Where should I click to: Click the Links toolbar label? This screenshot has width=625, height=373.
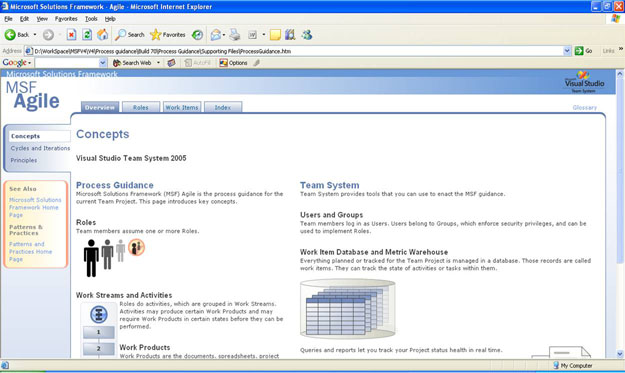[608, 51]
